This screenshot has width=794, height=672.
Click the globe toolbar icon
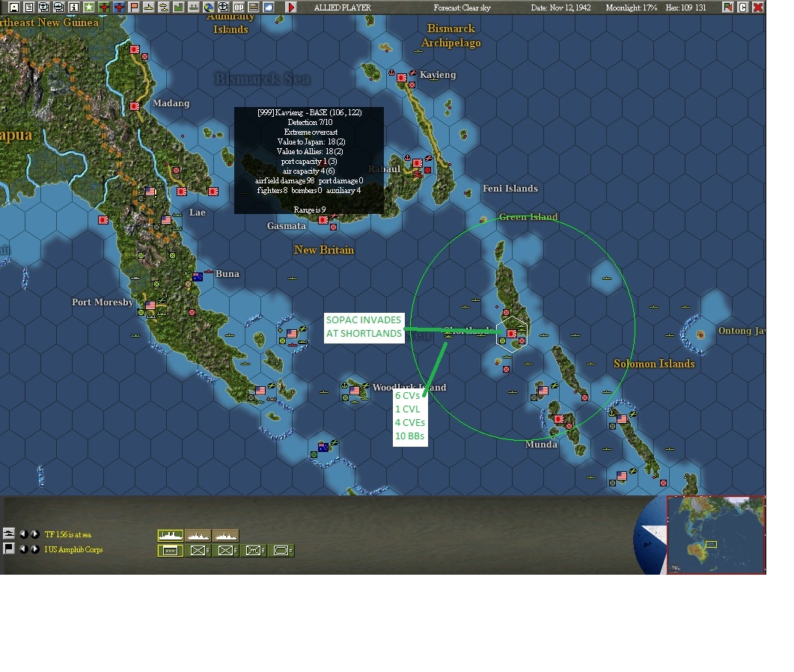click(209, 7)
